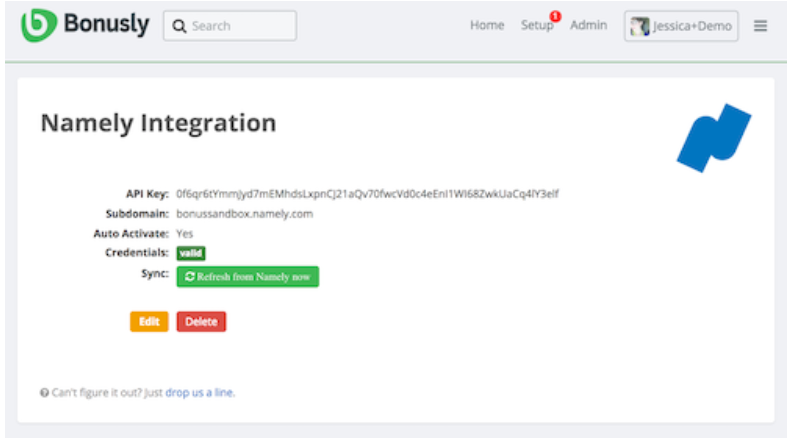The height and width of the screenshot is (439, 795).
Task: Click the Sync label
Action: pyautogui.click(x=155, y=274)
